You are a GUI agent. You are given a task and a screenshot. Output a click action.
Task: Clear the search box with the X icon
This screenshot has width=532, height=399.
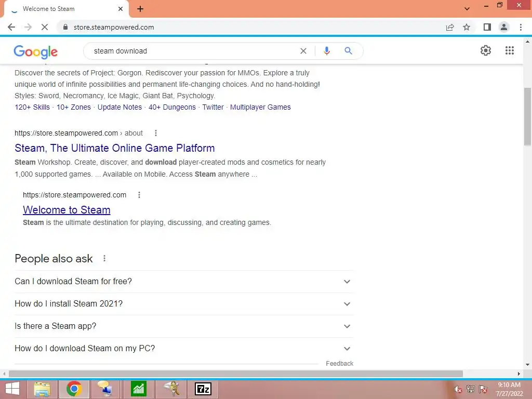click(303, 51)
